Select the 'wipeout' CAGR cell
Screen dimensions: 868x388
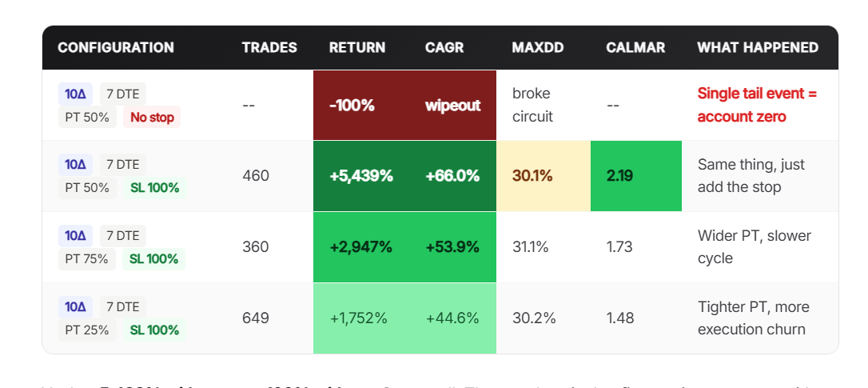[x=452, y=105]
